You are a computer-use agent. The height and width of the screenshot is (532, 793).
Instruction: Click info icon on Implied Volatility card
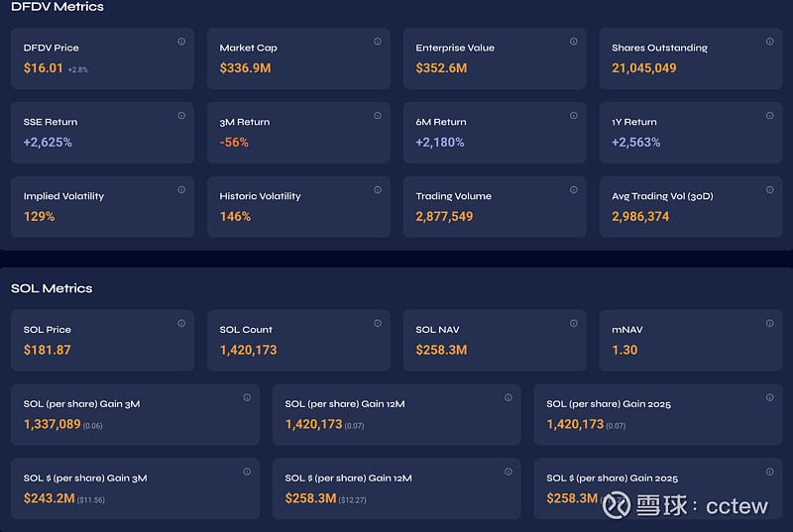[181, 190]
